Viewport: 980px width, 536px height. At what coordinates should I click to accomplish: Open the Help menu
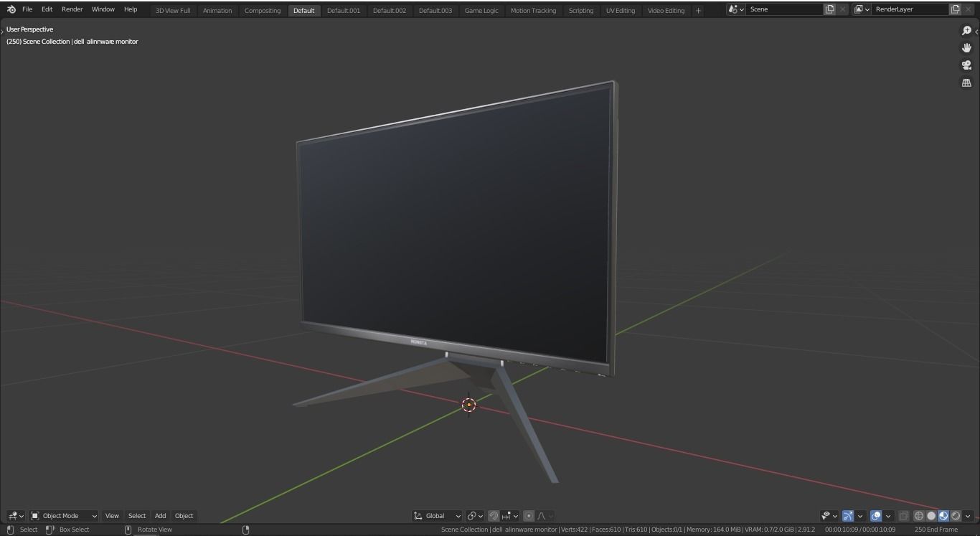(131, 9)
